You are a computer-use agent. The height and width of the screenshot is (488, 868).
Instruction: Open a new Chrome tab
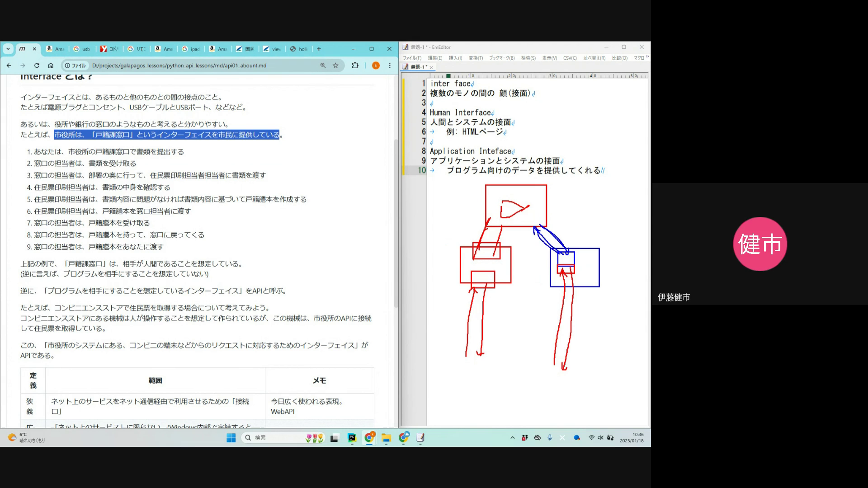click(x=319, y=49)
